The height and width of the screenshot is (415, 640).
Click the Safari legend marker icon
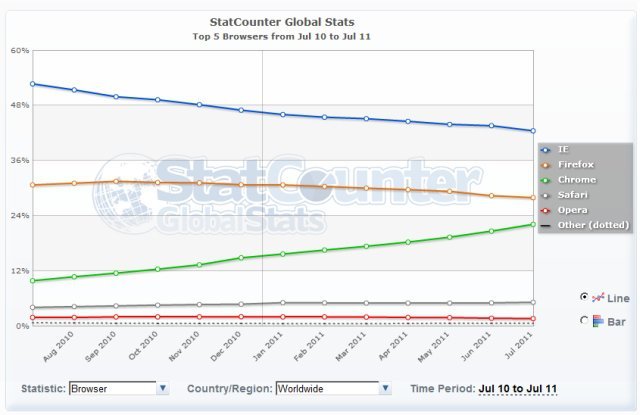click(546, 194)
